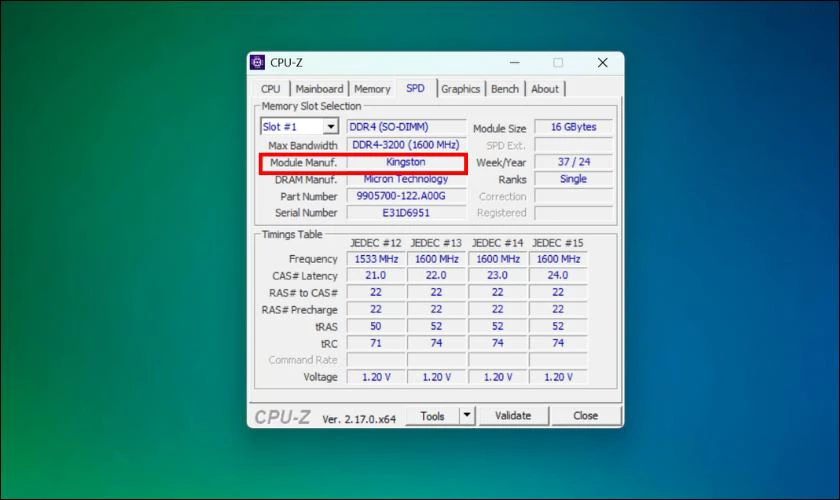Show the Graphics tab
Screen dimensions: 840x500
[x=460, y=89]
